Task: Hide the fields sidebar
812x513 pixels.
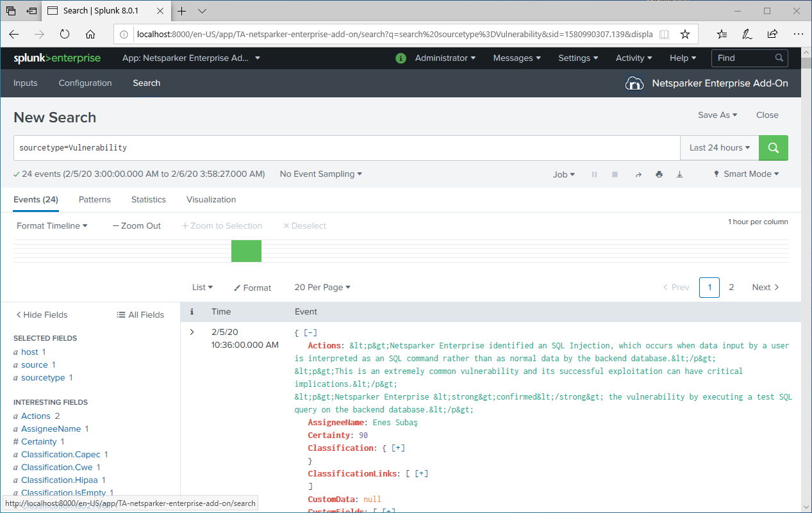Action: (41, 314)
